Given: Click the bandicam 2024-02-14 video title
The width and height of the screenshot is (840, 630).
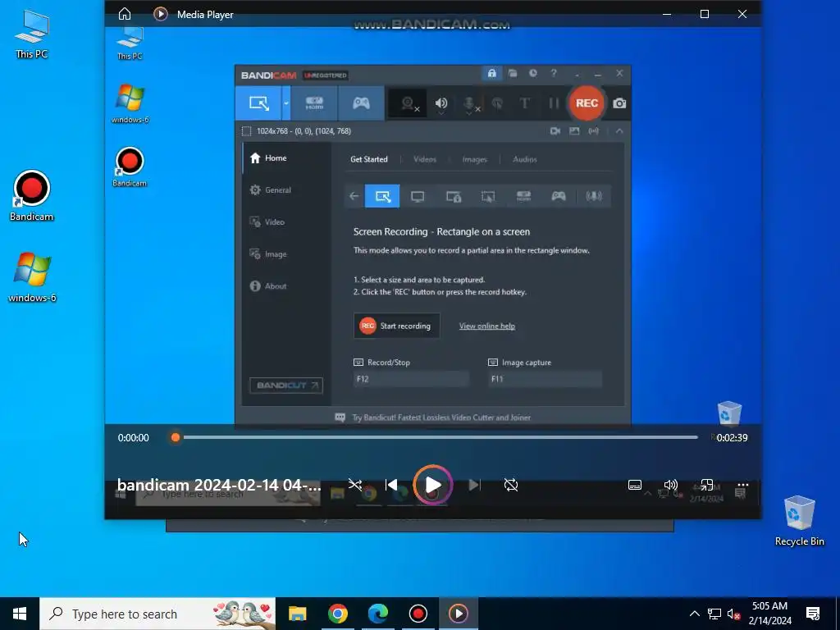Looking at the screenshot, I should pyautogui.click(x=219, y=486).
